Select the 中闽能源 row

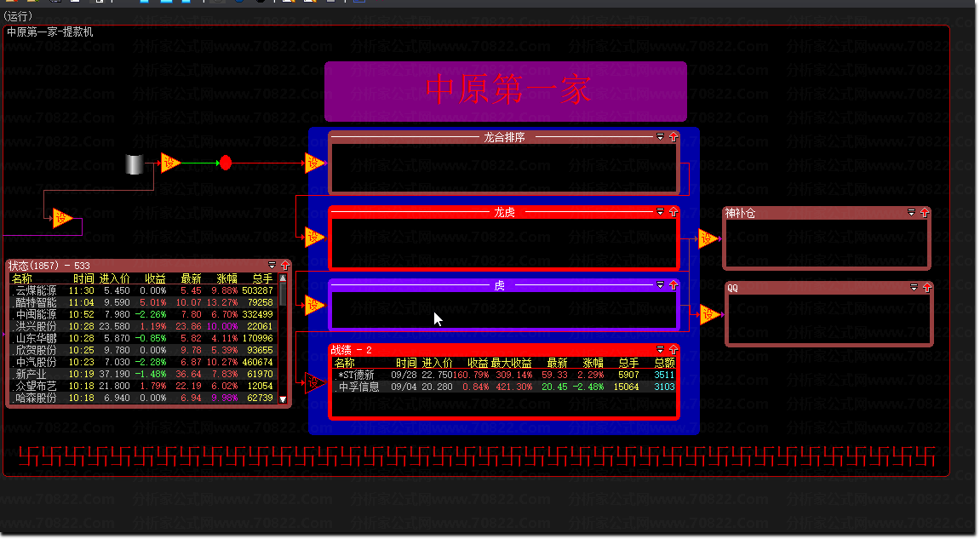pyautogui.click(x=143, y=314)
